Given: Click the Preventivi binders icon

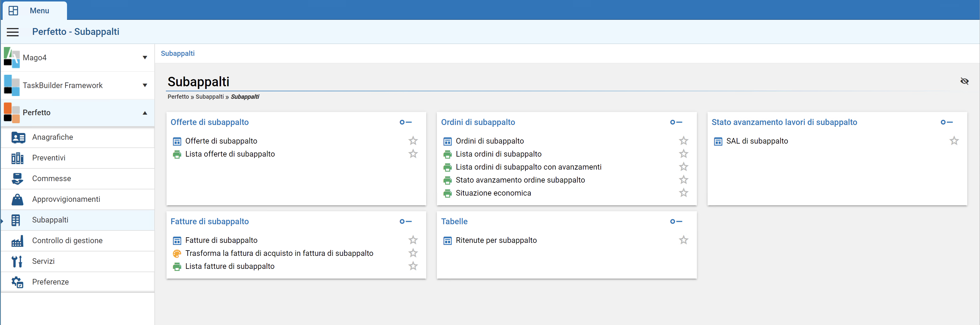Looking at the screenshot, I should (17, 158).
